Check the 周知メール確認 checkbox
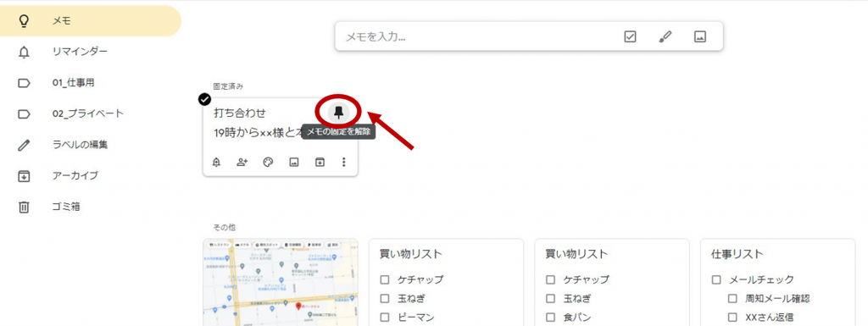This screenshot has width=868, height=326. [732, 298]
